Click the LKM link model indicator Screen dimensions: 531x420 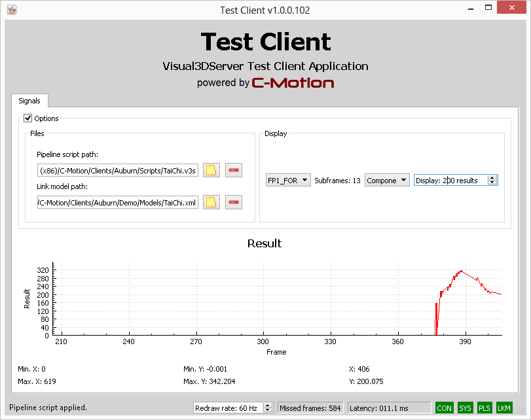[504, 408]
